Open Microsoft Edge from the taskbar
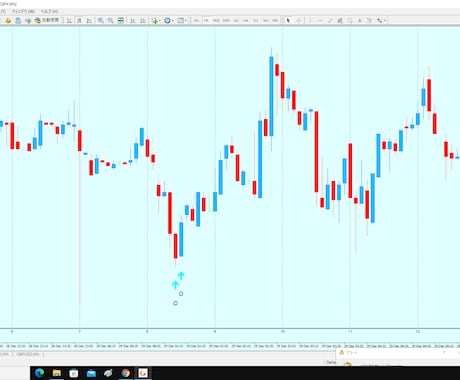This screenshot has width=460, height=380. [x=39, y=373]
